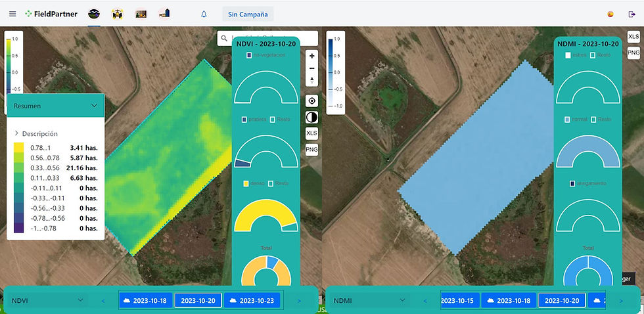Open notifications bell
Viewport: 644px width, 314px height.
[x=204, y=14]
